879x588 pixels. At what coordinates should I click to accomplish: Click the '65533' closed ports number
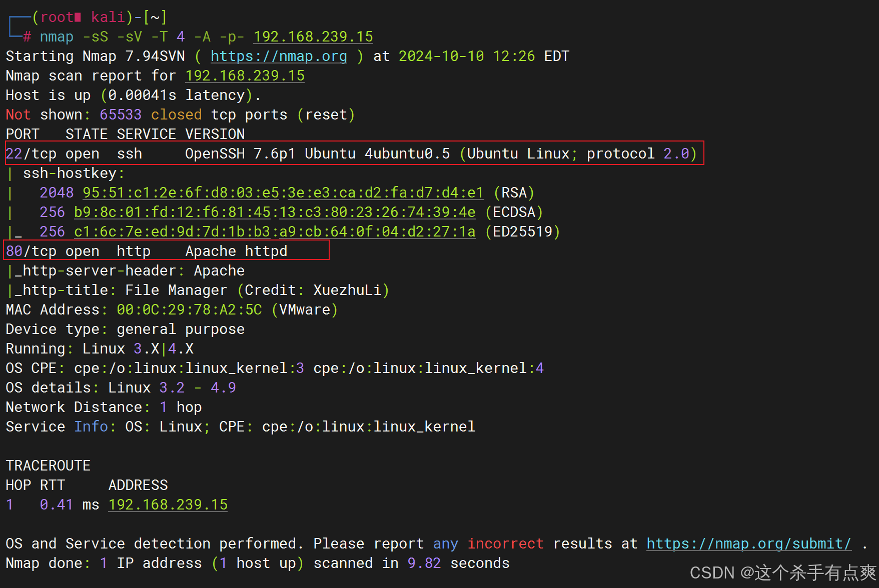121,115
